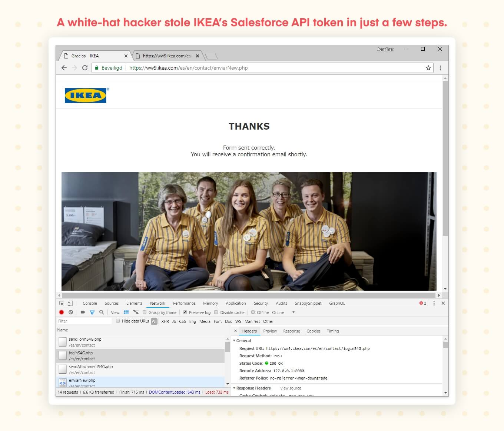Filter requests by Img type
Screen dimensions: 504x431
pyautogui.click(x=193, y=321)
